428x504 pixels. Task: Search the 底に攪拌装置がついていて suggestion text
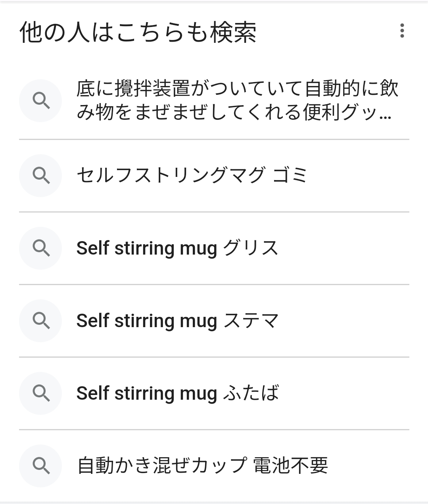(237, 88)
